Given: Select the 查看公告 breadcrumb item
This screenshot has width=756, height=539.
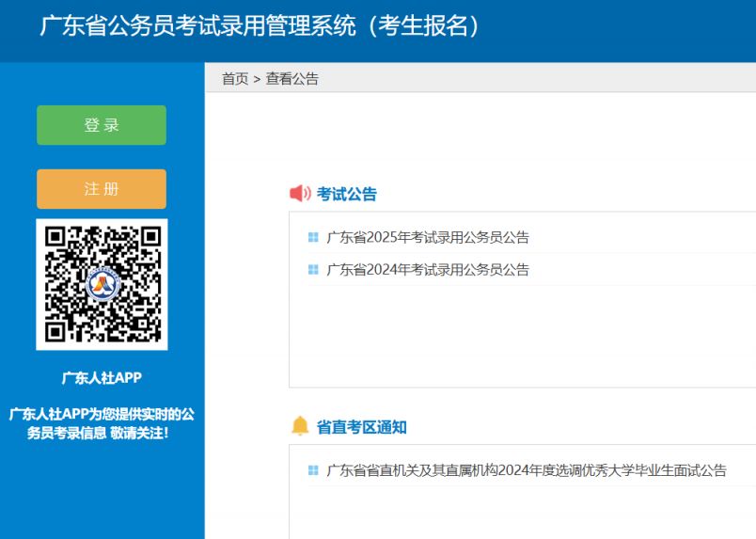Looking at the screenshot, I should click(292, 78).
